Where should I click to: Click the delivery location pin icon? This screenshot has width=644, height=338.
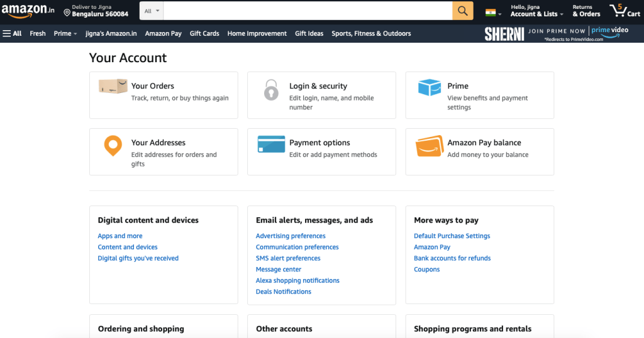tap(67, 13)
